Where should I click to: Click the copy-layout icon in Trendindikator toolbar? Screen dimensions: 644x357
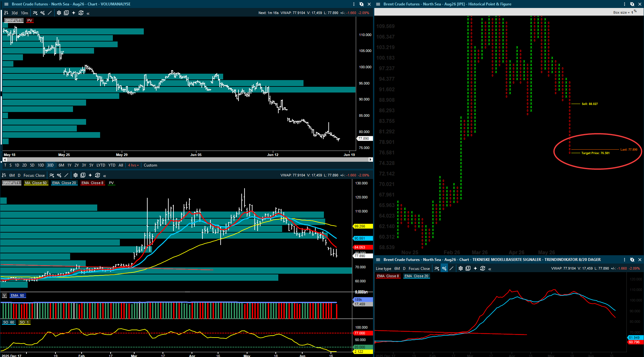tap(468, 268)
